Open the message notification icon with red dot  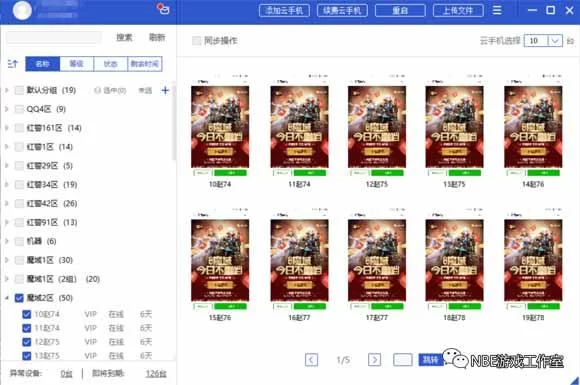click(x=163, y=9)
